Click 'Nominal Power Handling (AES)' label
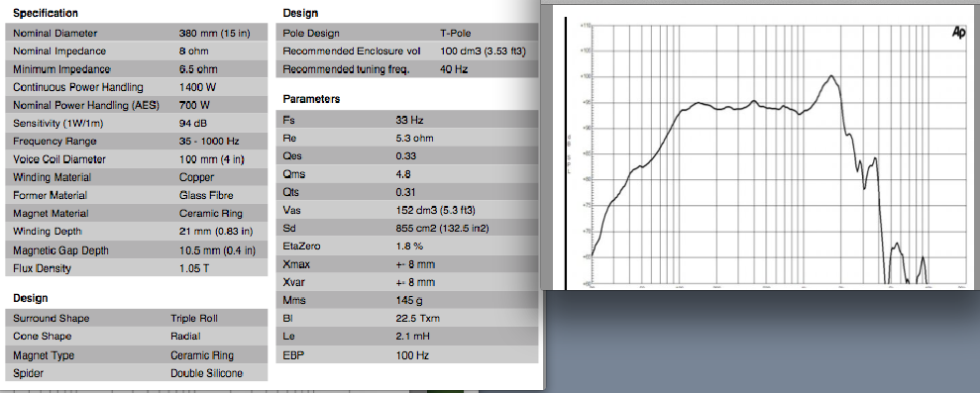The image size is (980, 393). pos(86,106)
